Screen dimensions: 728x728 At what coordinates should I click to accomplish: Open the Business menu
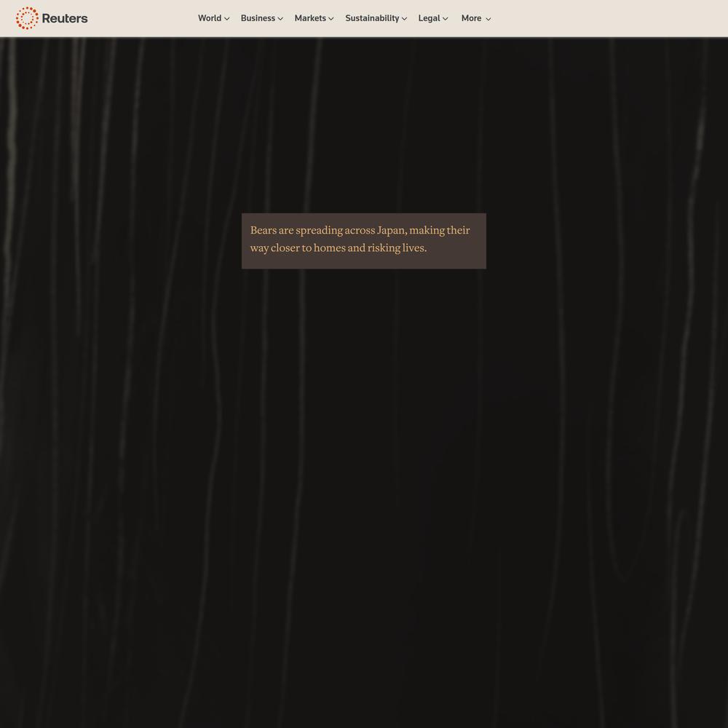point(258,18)
